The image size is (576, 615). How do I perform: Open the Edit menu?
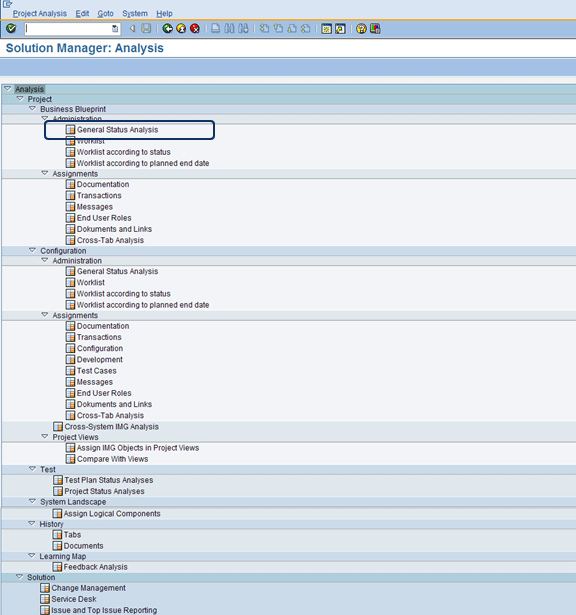pos(82,13)
